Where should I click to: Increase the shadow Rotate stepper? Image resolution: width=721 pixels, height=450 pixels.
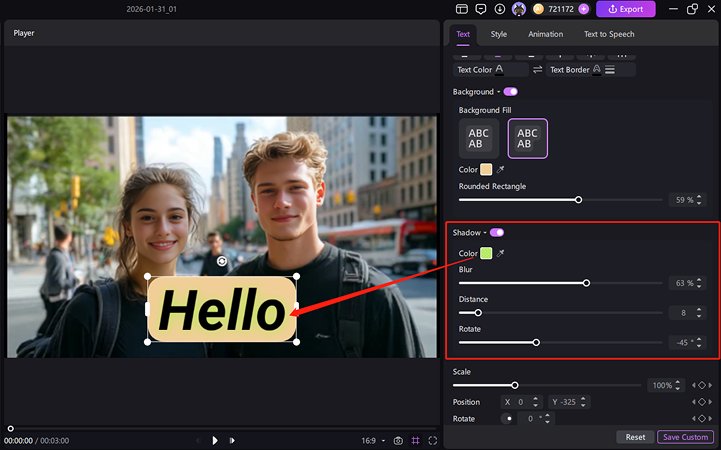coord(699,339)
